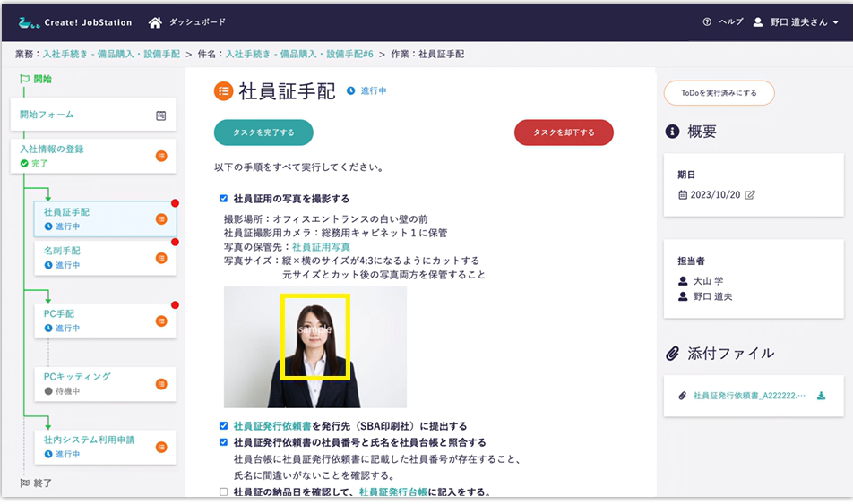Select the 名刺手配 step

point(105,258)
